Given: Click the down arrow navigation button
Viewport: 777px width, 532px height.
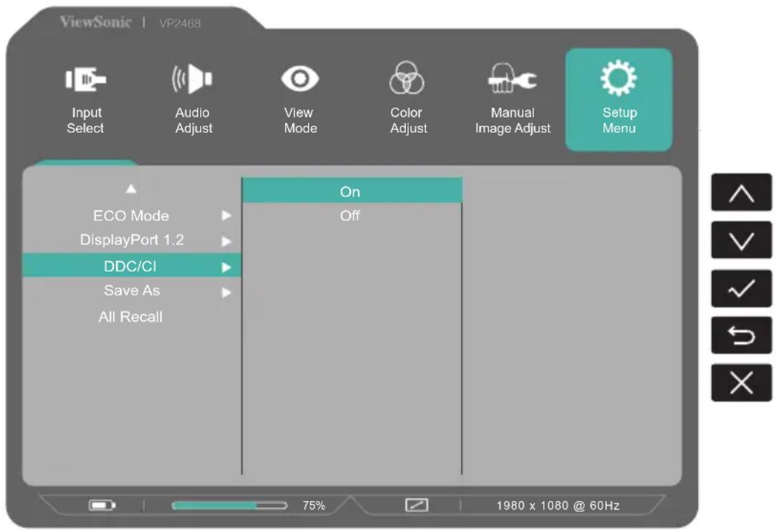Looking at the screenshot, I should [741, 240].
